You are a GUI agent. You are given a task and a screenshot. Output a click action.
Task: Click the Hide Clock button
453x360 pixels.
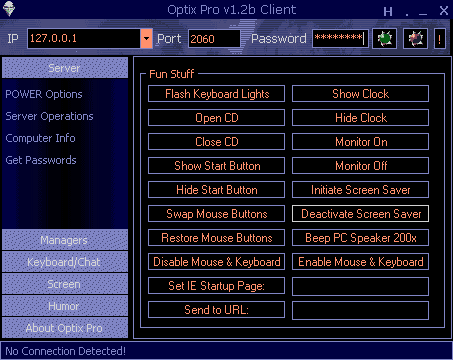361,118
